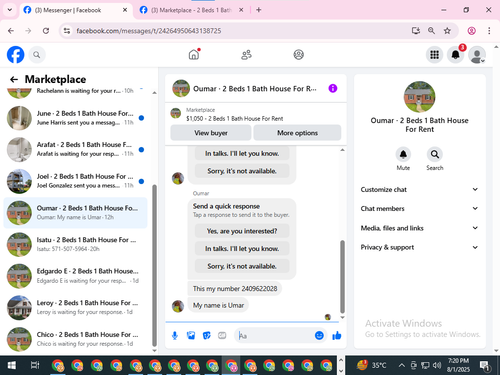Attach a photo with the image icon

[x=191, y=335]
